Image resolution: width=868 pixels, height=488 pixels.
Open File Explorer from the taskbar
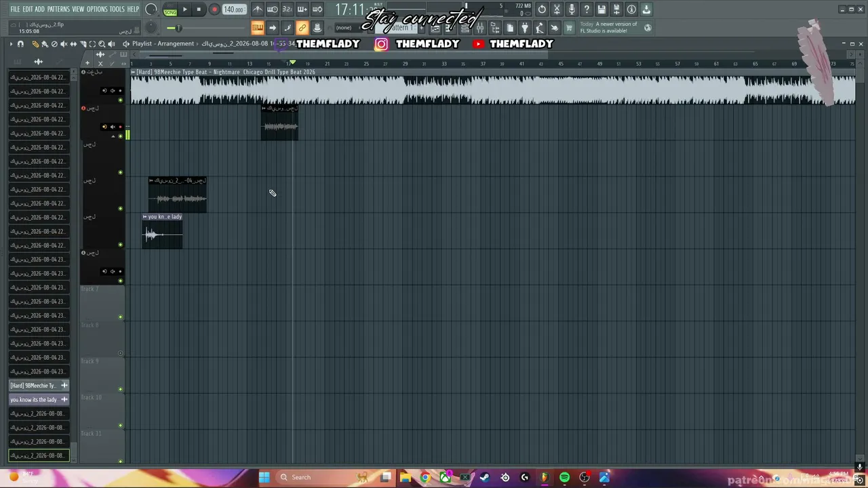406,477
